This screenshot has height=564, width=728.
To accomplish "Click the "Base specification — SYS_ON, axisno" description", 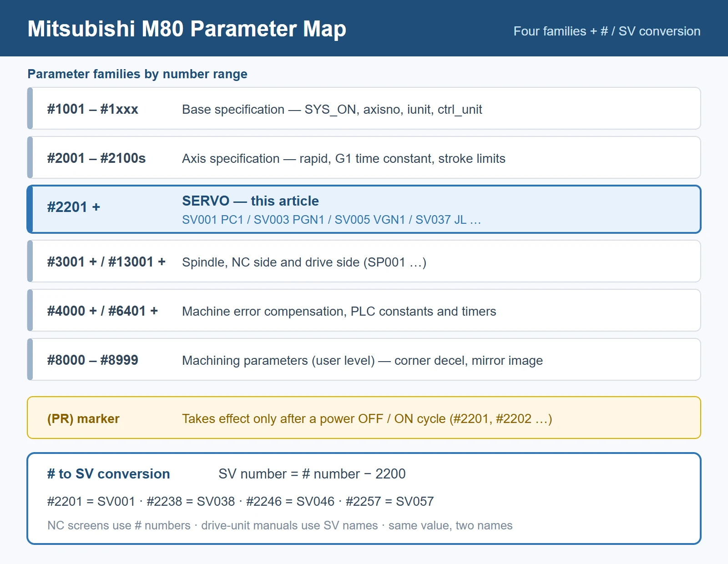I will pyautogui.click(x=332, y=110).
